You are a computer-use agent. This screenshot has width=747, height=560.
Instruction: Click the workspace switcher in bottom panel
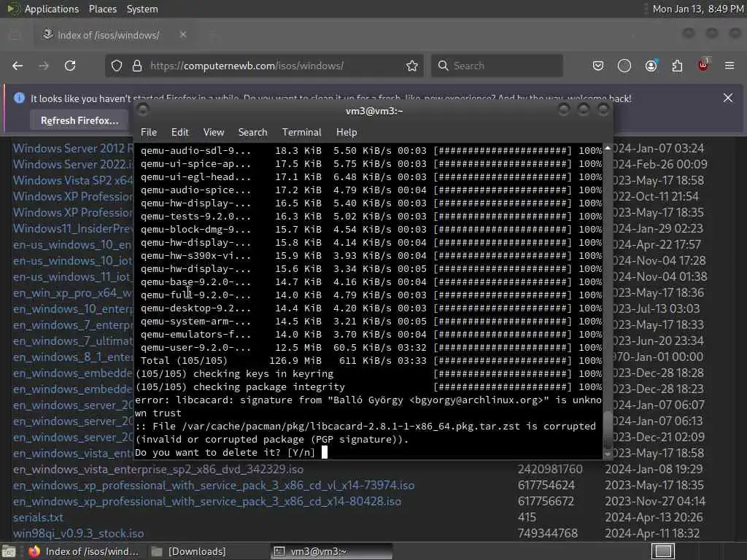[662, 551]
